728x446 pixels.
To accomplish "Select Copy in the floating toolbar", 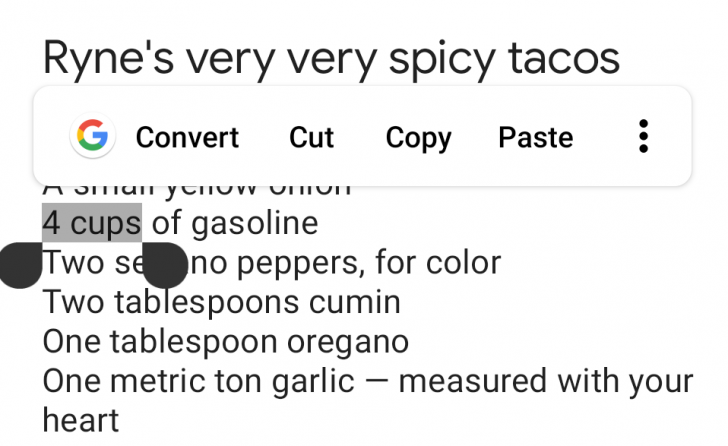I will (418, 137).
